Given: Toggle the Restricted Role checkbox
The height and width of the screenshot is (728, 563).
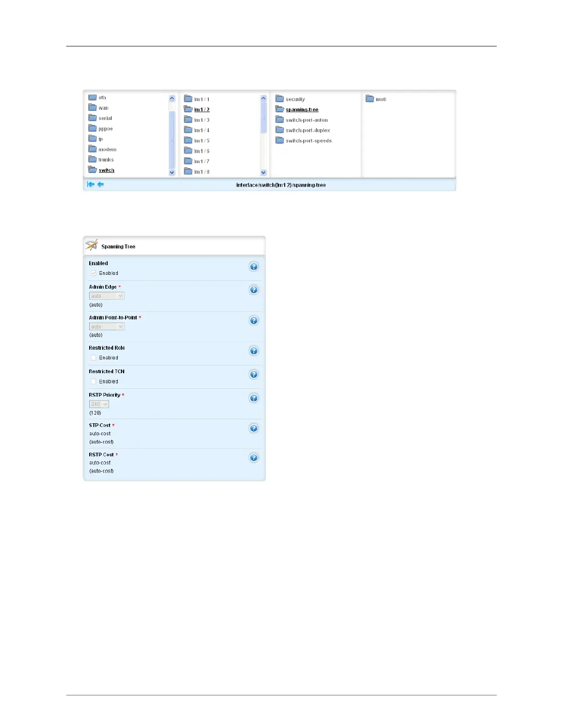Looking at the screenshot, I should coord(93,358).
